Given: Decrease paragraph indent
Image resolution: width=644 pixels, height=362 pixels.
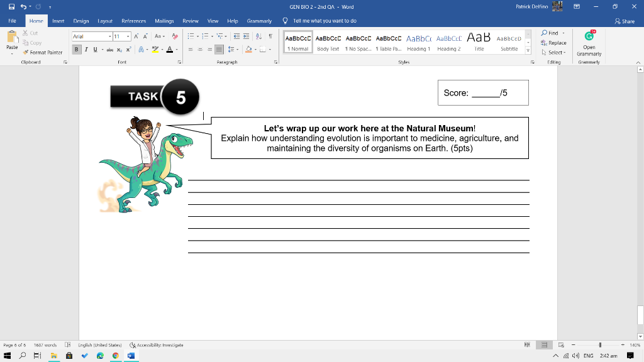Looking at the screenshot, I should (x=236, y=36).
